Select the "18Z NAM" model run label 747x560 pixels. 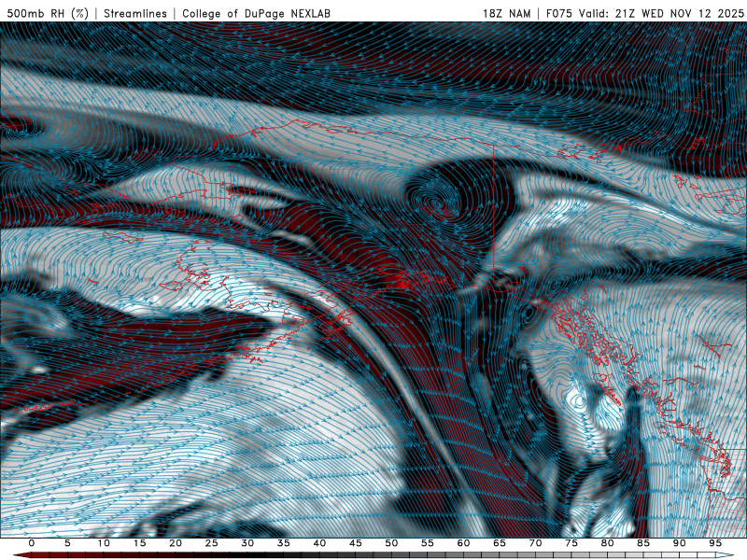click(x=507, y=13)
